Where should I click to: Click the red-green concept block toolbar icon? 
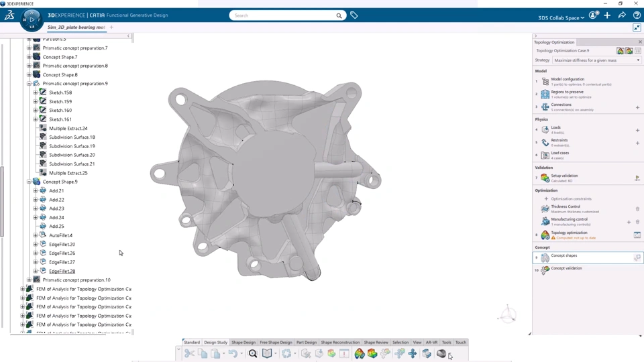(x=372, y=353)
